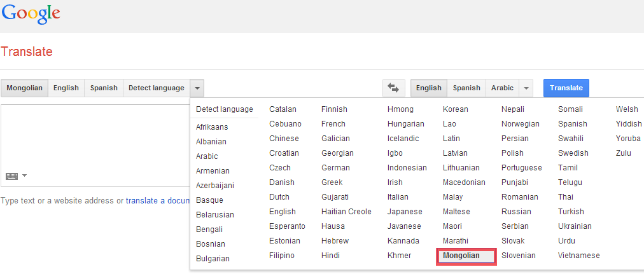Choose Haitian Creole from the list
Image resolution: width=644 pixels, height=274 pixels.
[346, 212]
